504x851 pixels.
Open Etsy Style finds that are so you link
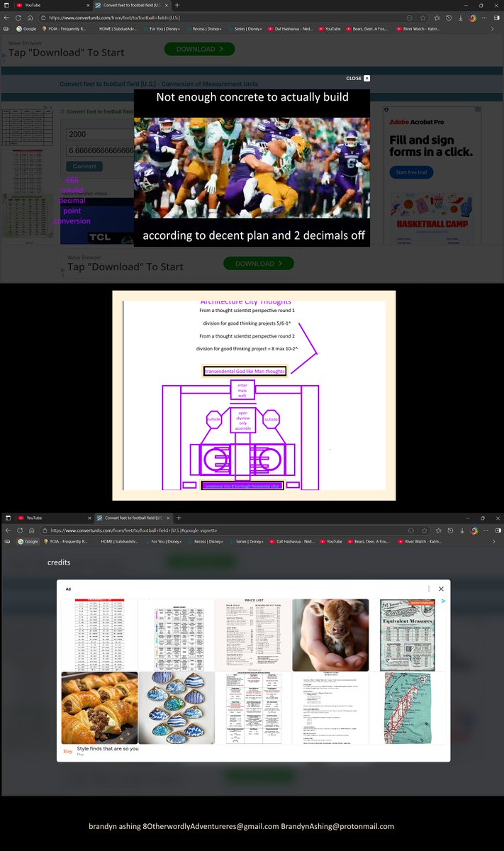coord(108,749)
